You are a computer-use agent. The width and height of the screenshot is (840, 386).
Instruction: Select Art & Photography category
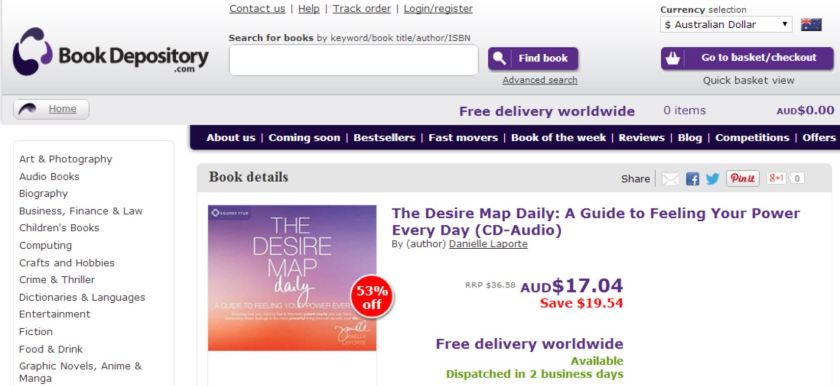coord(65,159)
